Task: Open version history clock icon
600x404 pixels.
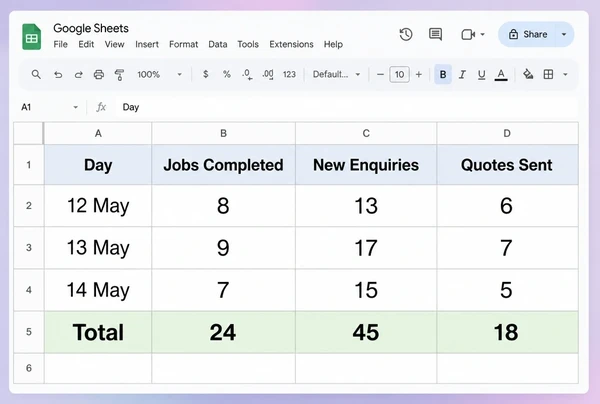Action: (x=406, y=34)
